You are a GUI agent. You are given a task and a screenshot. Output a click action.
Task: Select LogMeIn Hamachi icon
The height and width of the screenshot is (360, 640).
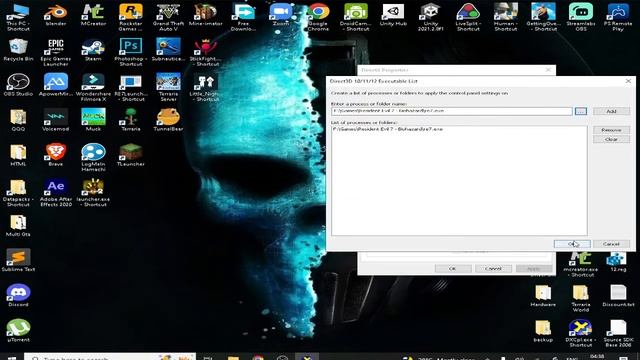93,158
